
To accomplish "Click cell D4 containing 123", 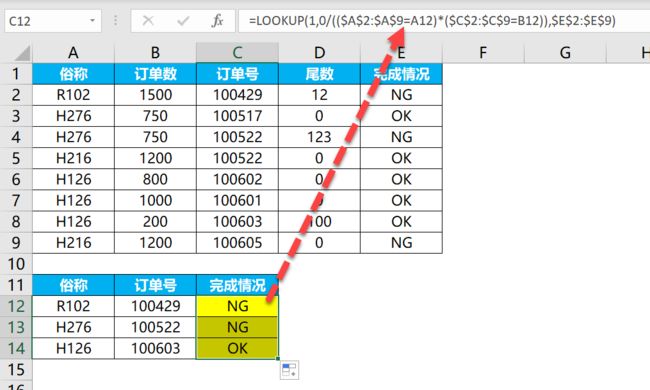I will 319,137.
